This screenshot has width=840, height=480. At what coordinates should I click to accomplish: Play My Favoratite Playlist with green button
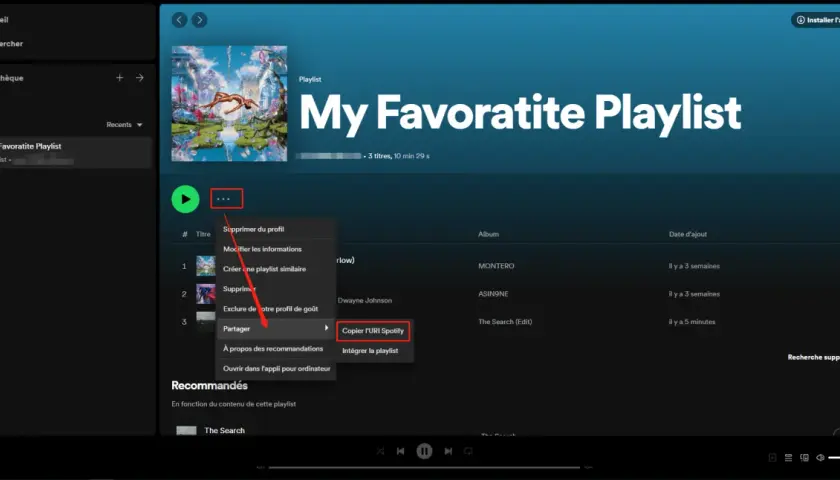tap(185, 199)
